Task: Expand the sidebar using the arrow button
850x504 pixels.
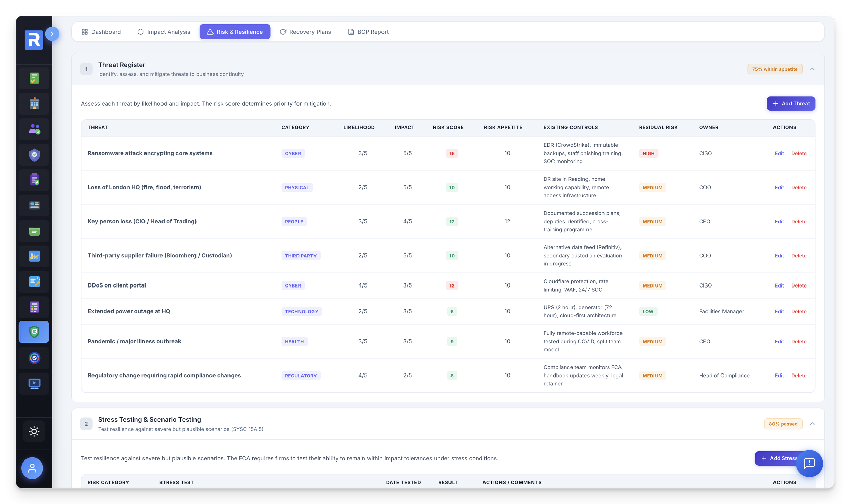Action: tap(52, 34)
